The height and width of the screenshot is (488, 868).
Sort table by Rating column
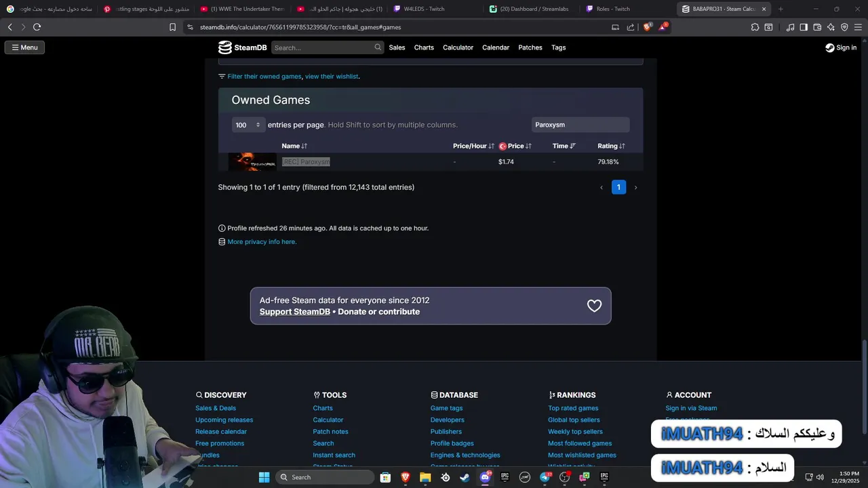611,146
